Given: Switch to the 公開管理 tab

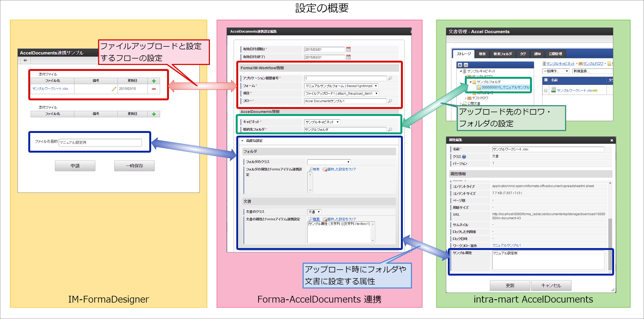Looking at the screenshot, I should click(555, 54).
